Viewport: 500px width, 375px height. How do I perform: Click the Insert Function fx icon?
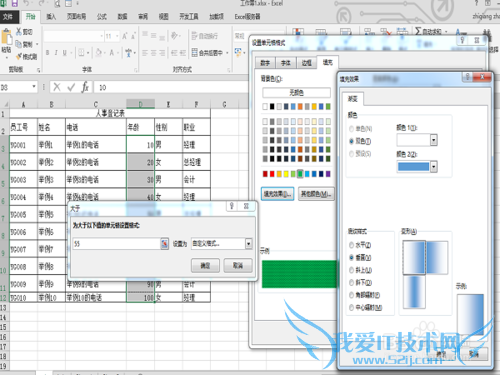coord(85,87)
